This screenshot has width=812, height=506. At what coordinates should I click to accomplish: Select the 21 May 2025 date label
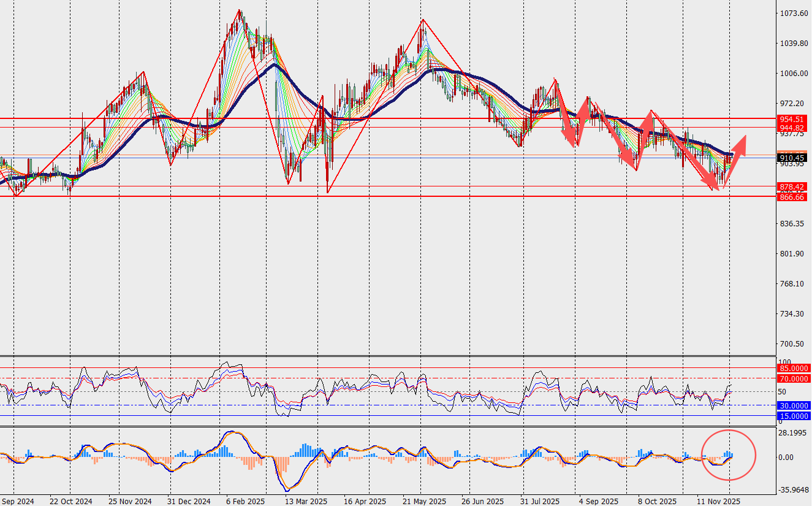coord(423,501)
